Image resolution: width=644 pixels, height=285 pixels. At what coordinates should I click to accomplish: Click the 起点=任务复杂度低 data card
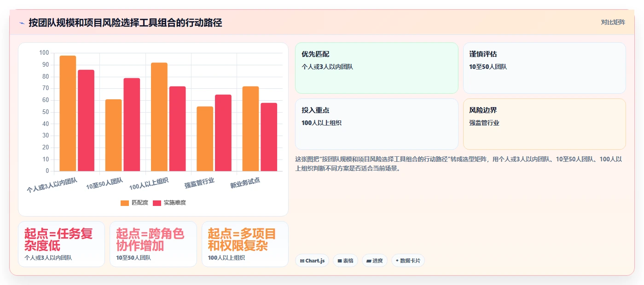(61, 244)
